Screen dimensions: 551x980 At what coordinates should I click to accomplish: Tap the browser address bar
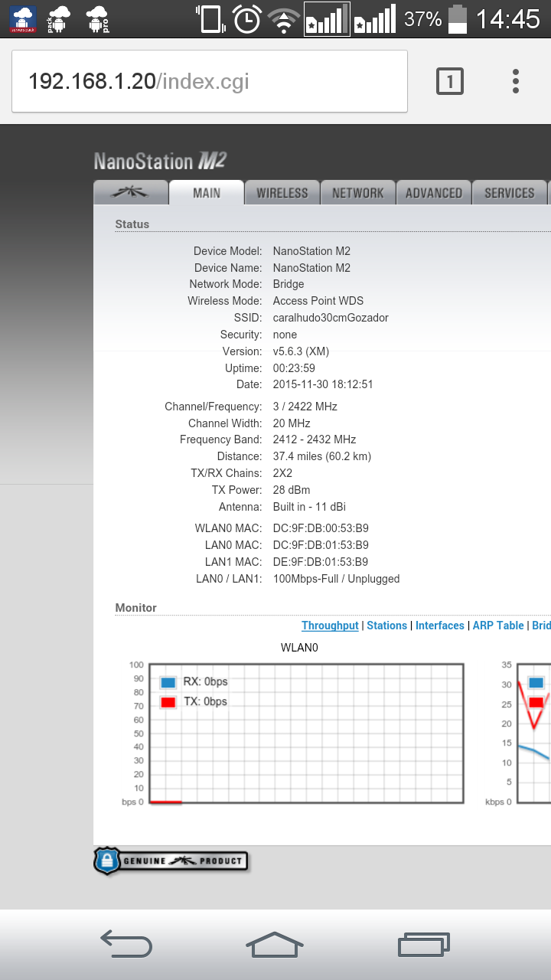210,81
